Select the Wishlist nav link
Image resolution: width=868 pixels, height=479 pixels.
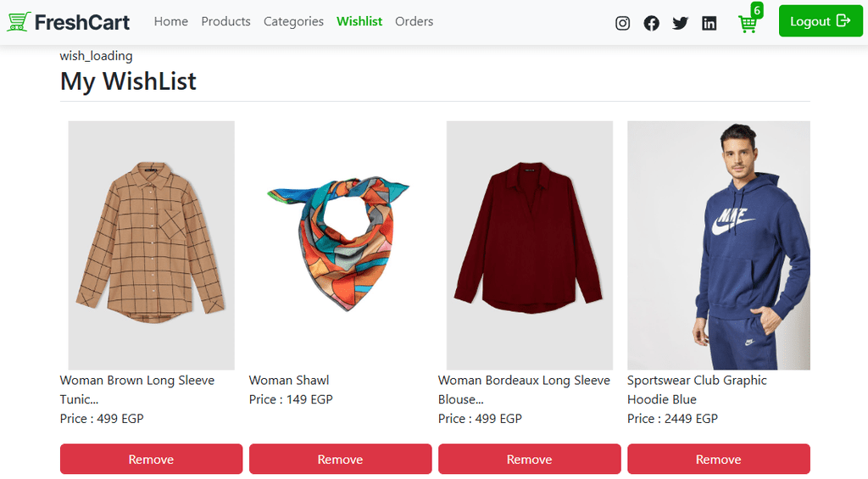pos(359,21)
